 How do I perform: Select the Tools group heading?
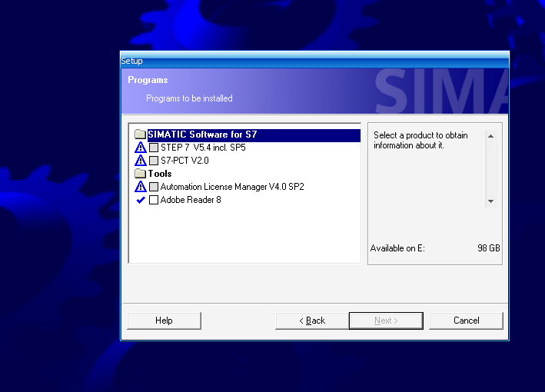pyautogui.click(x=160, y=174)
